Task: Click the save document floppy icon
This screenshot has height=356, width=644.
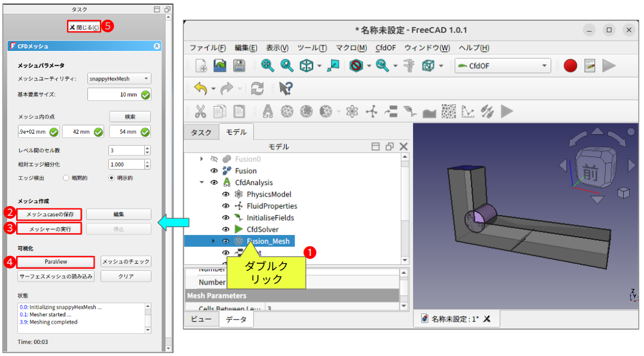Action: (x=239, y=66)
